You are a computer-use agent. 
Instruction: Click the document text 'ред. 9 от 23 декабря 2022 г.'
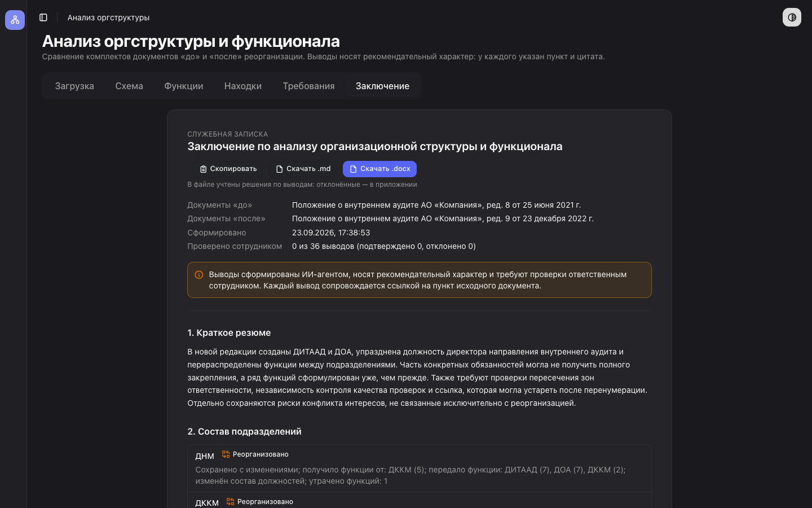tap(540, 218)
